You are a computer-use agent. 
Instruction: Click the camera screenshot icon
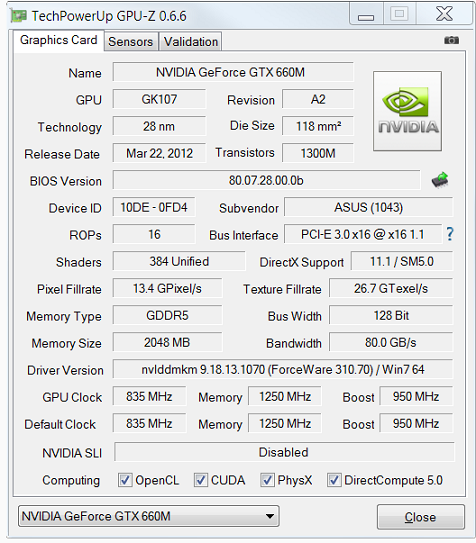pyautogui.click(x=451, y=40)
